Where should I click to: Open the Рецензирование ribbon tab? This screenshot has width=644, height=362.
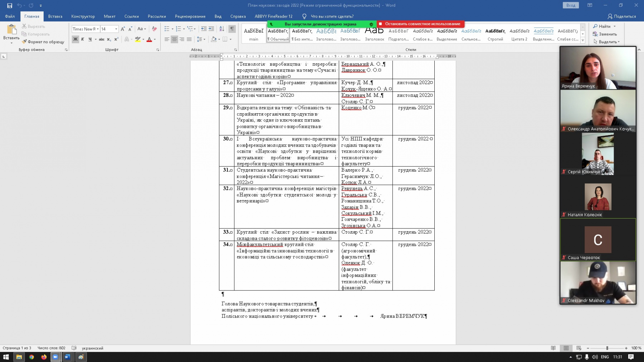point(190,16)
